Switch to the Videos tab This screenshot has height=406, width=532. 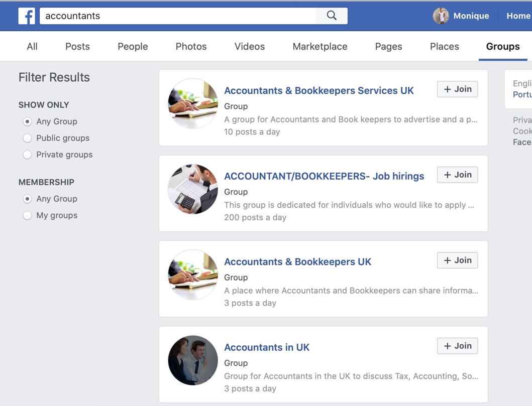249,47
